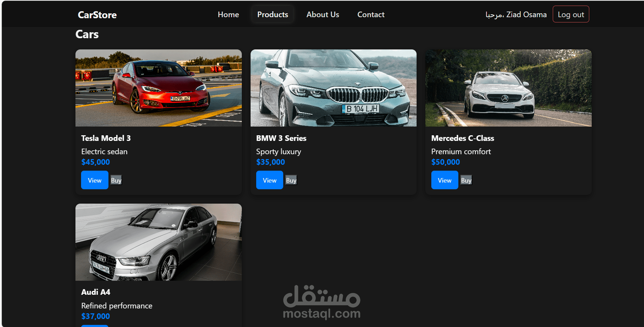
Task: Log out of the account
Action: pyautogui.click(x=571, y=14)
